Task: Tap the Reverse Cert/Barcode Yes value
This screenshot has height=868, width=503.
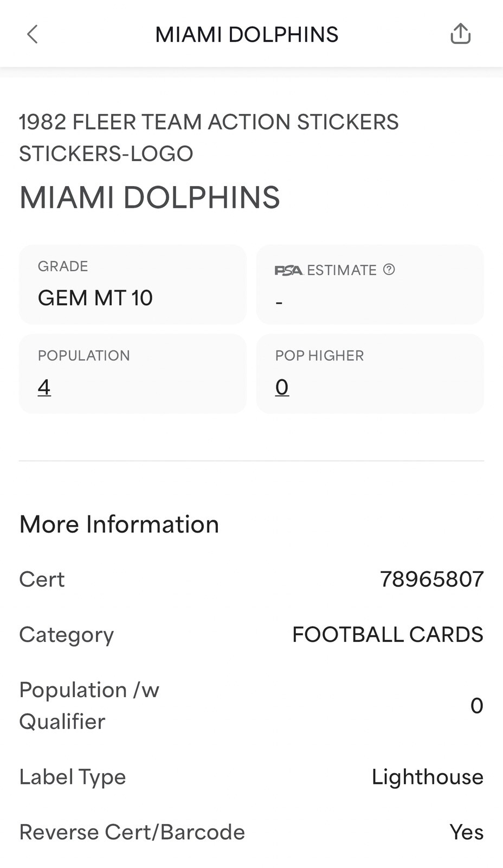Action: coord(466,832)
